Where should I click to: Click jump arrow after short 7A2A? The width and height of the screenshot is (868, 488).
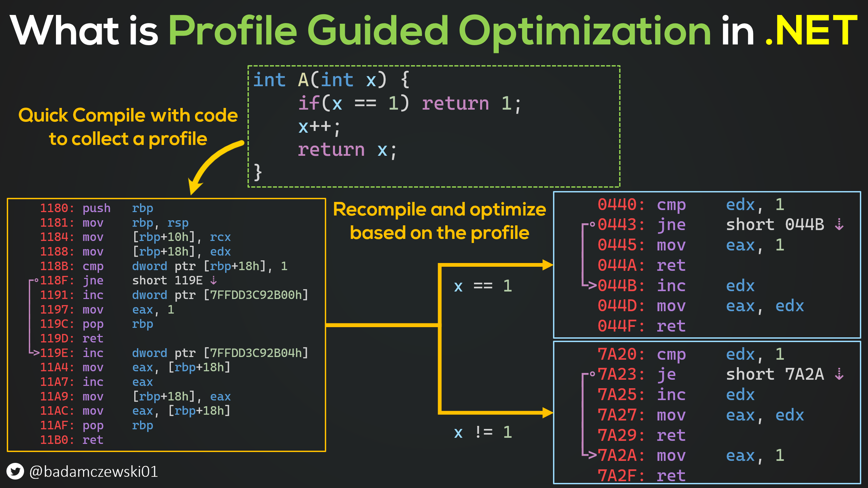pyautogui.click(x=839, y=374)
